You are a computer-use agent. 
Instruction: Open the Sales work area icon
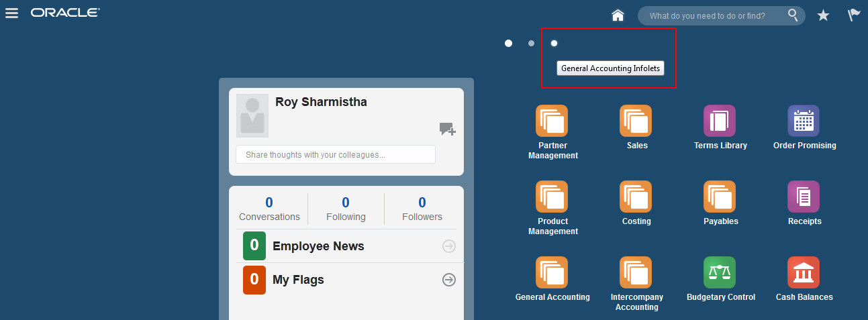tap(636, 121)
